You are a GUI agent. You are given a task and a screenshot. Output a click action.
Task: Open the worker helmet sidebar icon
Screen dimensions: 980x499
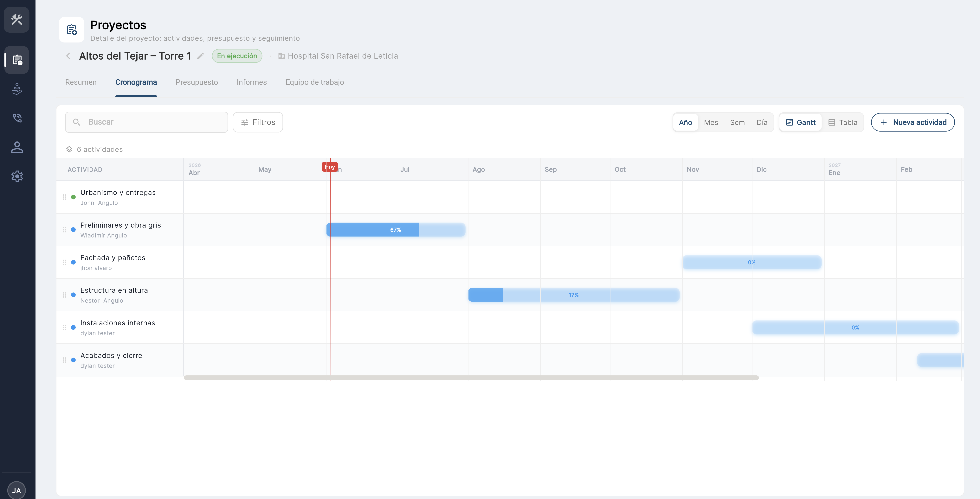tap(17, 89)
